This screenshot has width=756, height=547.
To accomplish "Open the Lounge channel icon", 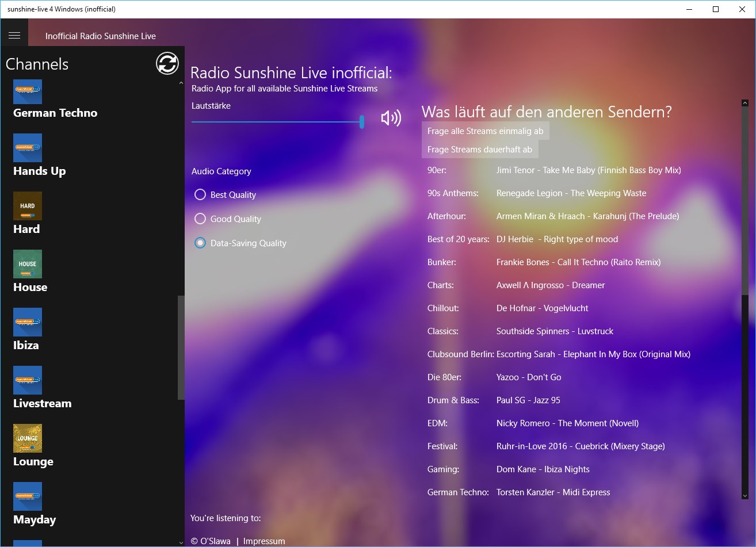I will click(28, 438).
